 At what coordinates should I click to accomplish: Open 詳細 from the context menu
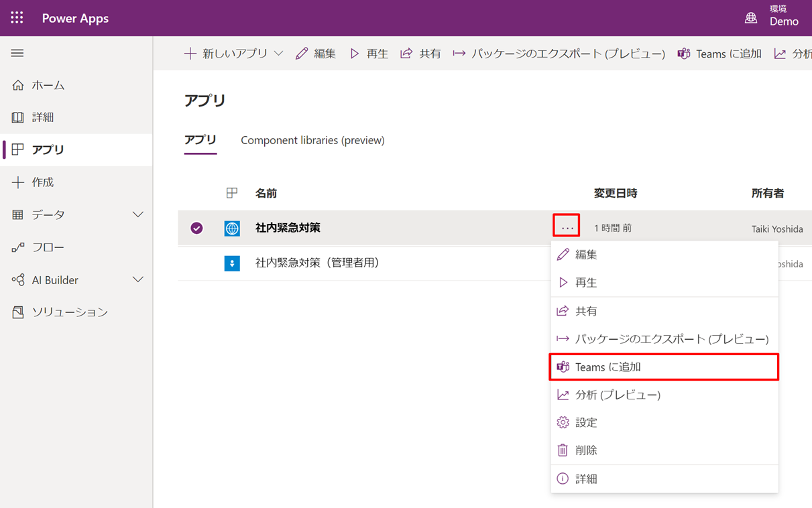pyautogui.click(x=664, y=479)
